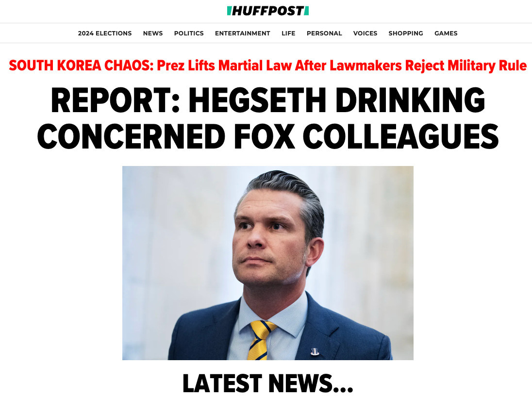
Task: Open the Politics nav item
Action: (x=189, y=33)
